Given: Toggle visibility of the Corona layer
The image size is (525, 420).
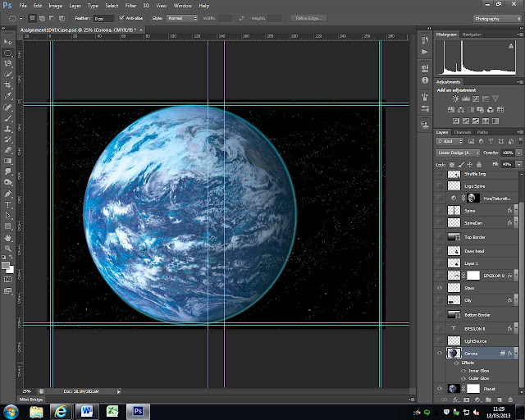Looking at the screenshot, I should [x=441, y=353].
